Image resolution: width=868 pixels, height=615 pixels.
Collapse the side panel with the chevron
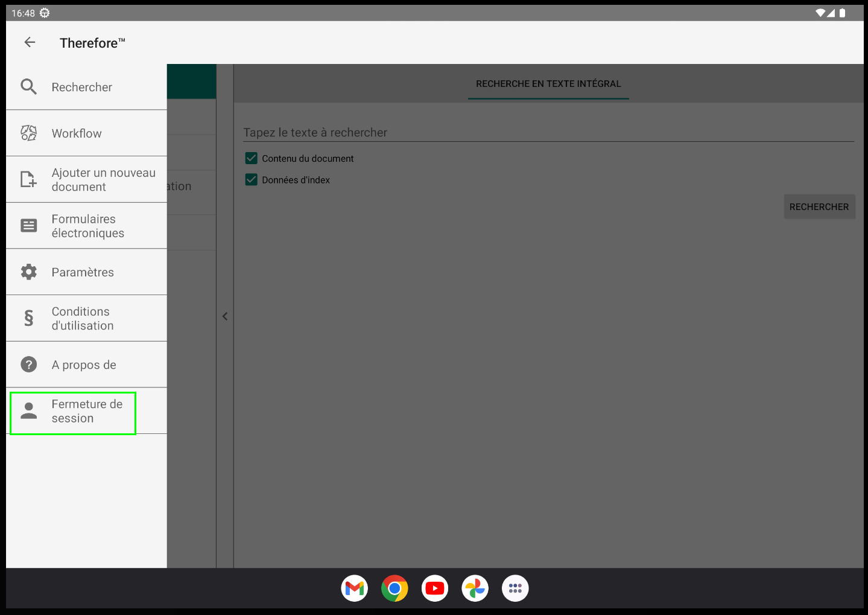tap(225, 316)
